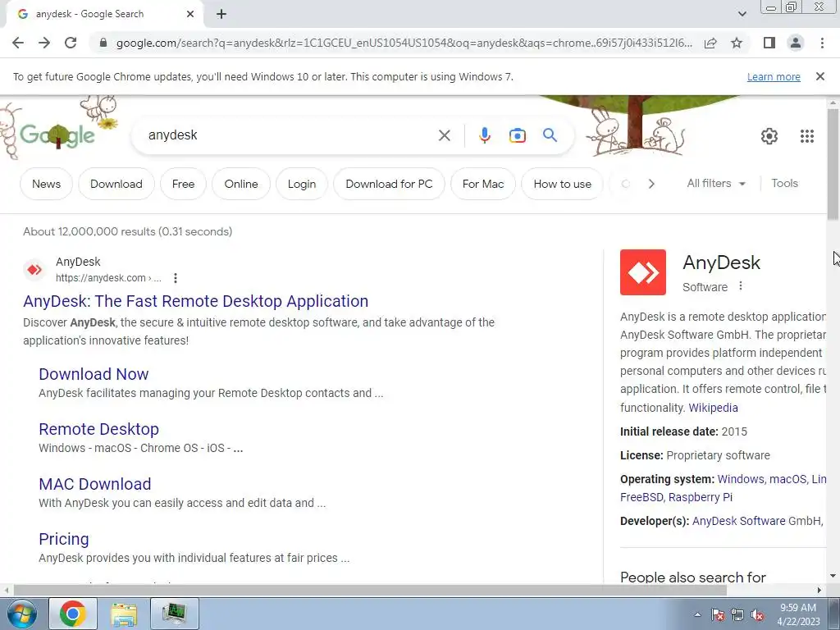Screen dimensions: 840x630
Task: Select the Online filter chip
Action: coord(241,184)
